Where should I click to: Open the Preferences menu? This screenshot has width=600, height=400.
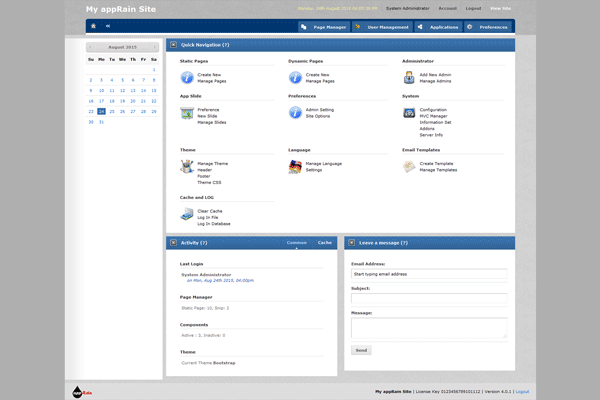point(488,27)
